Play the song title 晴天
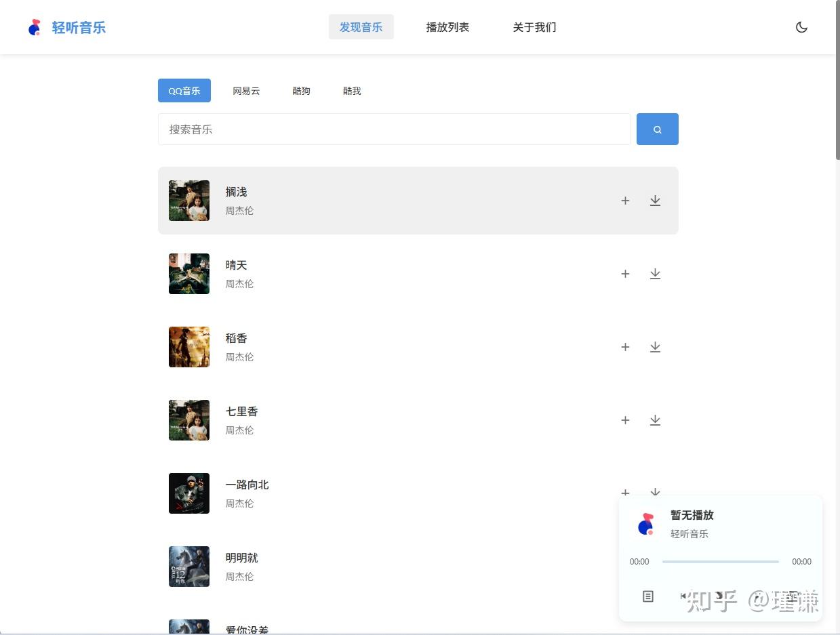The image size is (840, 635). click(236, 265)
